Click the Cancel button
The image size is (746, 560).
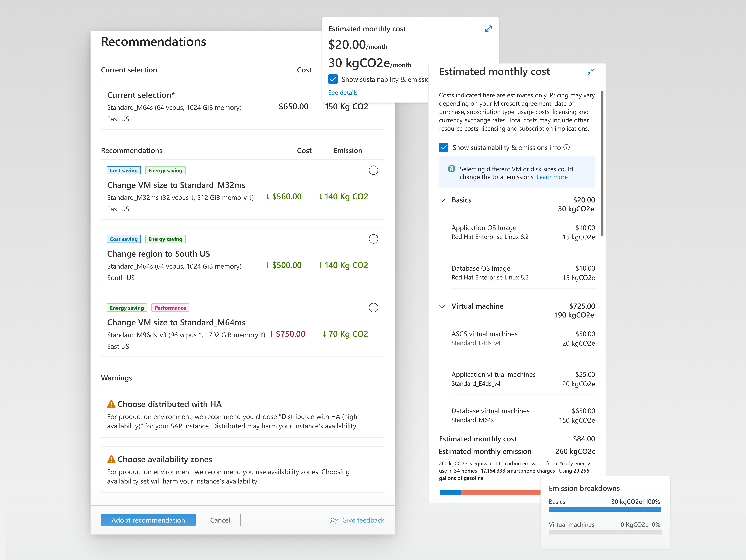[220, 520]
